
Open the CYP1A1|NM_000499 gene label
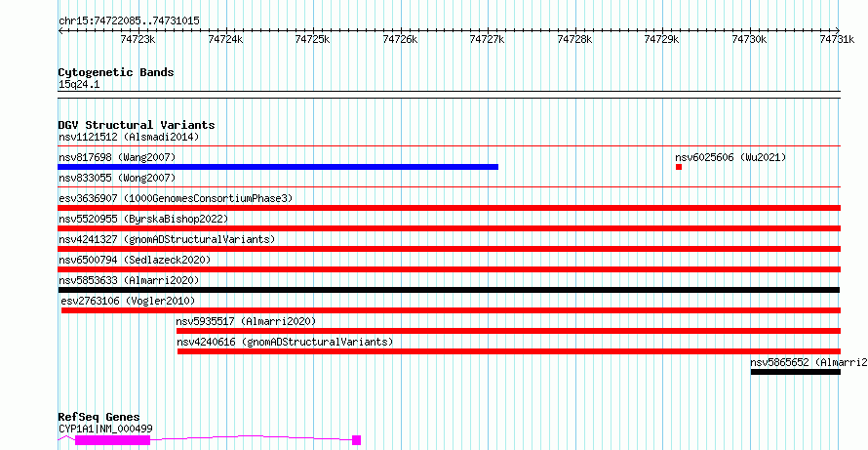pos(105,429)
